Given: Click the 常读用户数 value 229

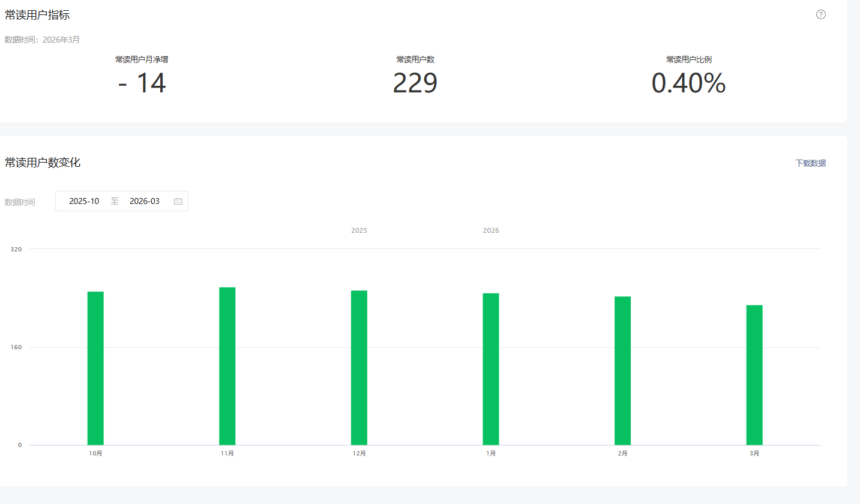Looking at the screenshot, I should pos(415,83).
